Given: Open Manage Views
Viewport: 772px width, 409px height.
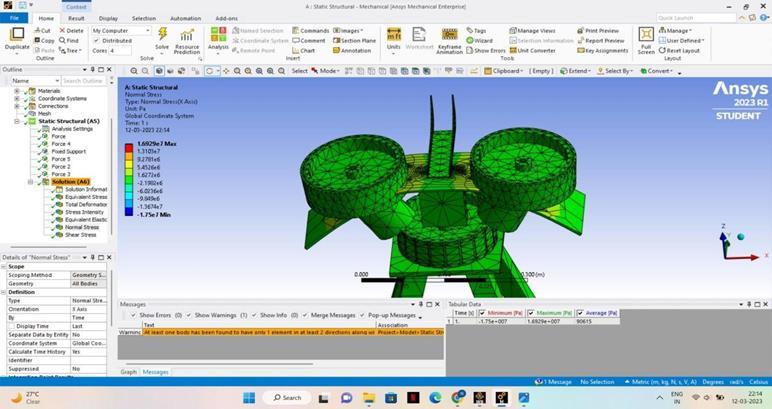Looking at the screenshot, I should tap(532, 31).
